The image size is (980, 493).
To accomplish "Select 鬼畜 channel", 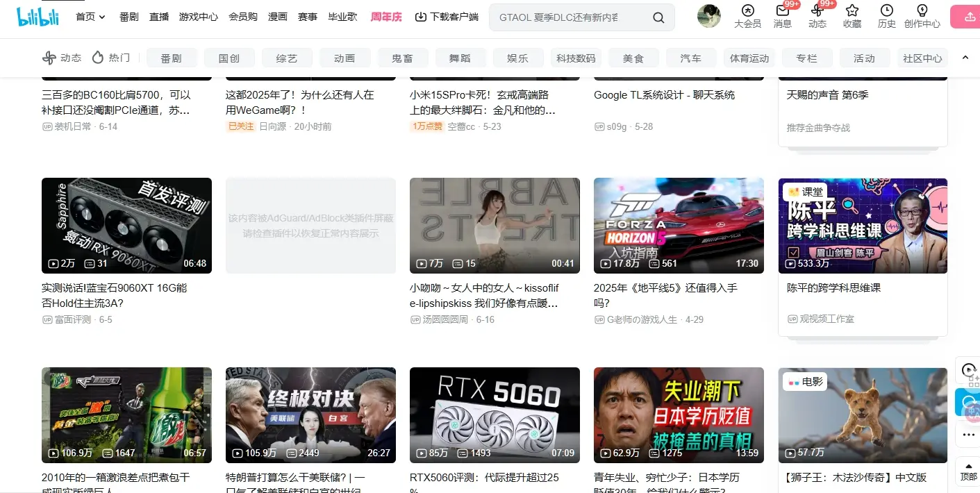I will click(402, 58).
